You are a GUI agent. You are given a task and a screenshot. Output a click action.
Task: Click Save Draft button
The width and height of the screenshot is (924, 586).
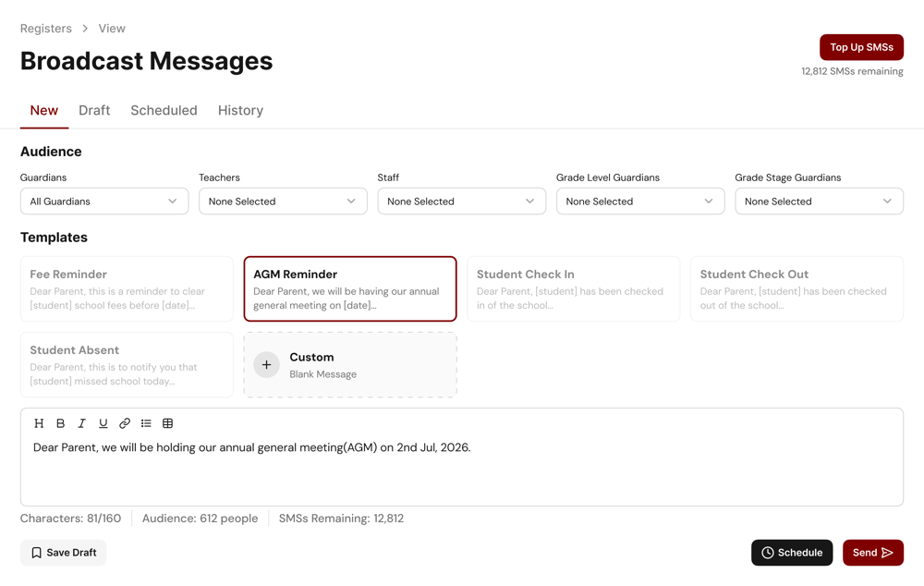(63, 553)
